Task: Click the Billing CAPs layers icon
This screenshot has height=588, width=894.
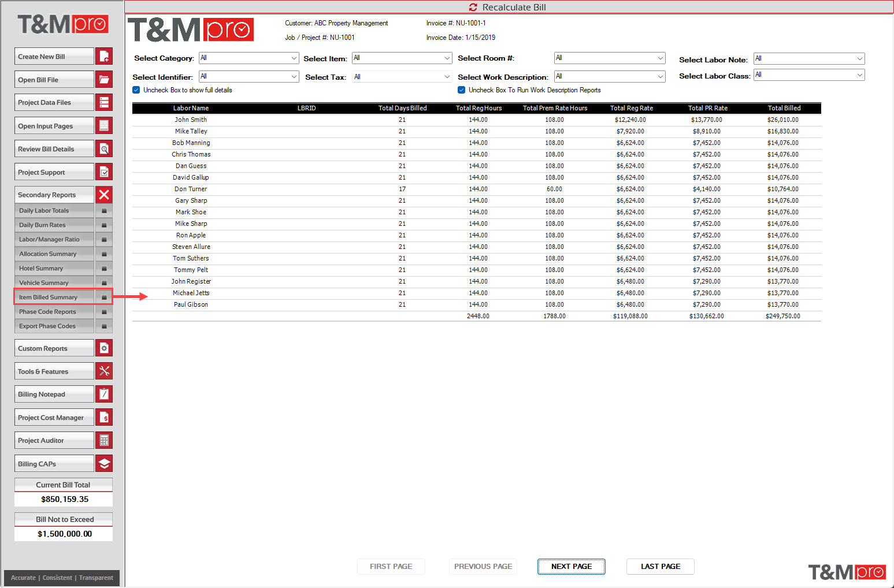Action: tap(104, 463)
